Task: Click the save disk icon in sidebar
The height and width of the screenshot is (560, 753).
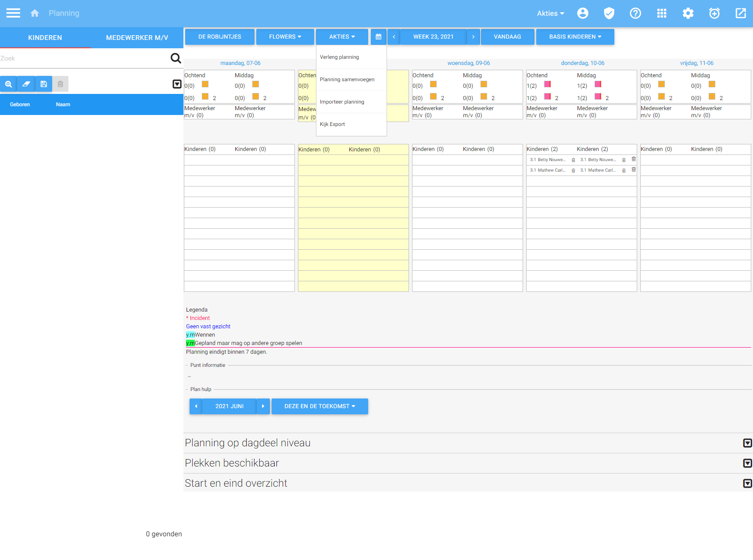Action: [43, 84]
